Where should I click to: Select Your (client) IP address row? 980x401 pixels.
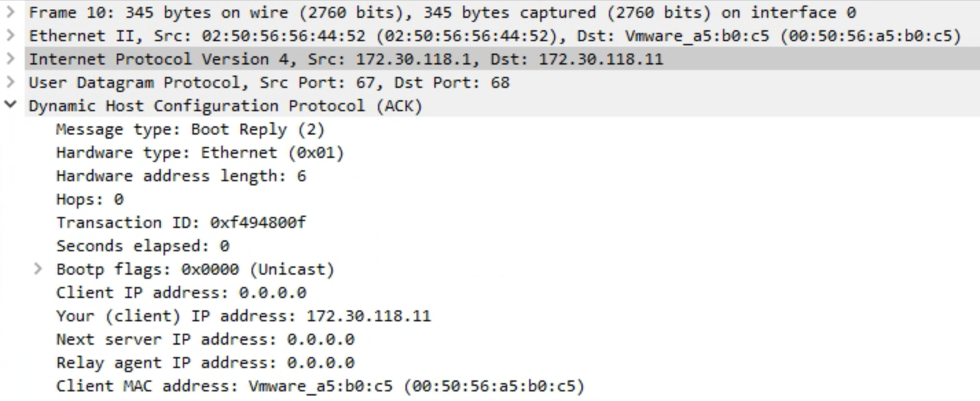(x=243, y=316)
